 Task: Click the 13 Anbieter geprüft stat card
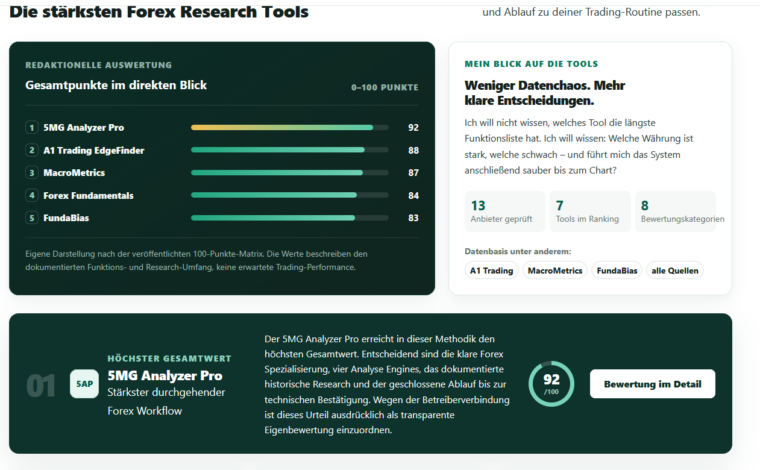click(505, 211)
